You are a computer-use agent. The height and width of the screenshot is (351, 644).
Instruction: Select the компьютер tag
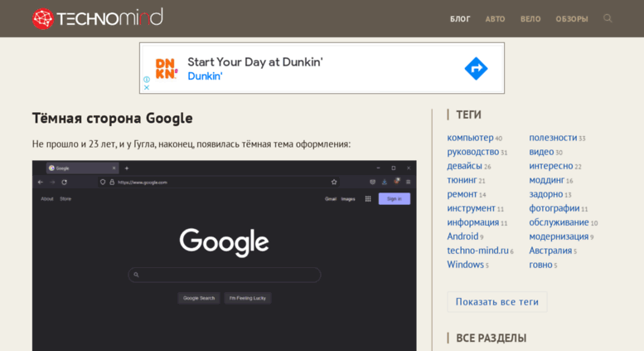(x=470, y=138)
